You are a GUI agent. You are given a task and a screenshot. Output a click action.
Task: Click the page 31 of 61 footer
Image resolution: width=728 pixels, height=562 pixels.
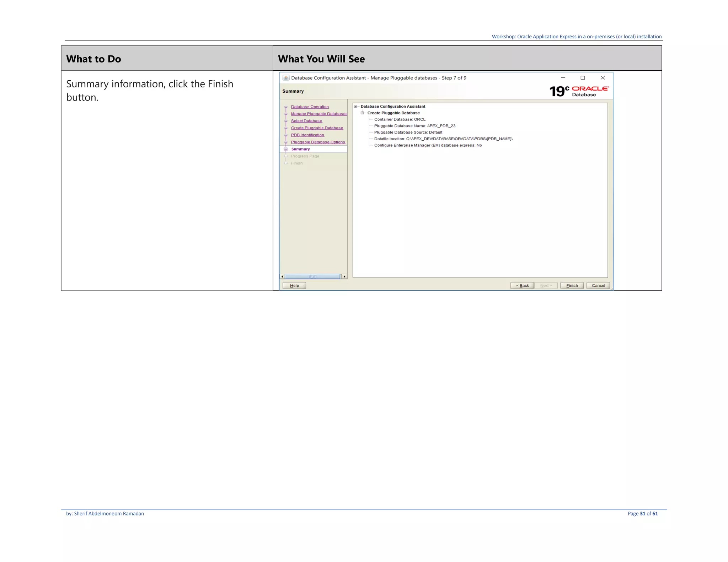pyautogui.click(x=643, y=514)
